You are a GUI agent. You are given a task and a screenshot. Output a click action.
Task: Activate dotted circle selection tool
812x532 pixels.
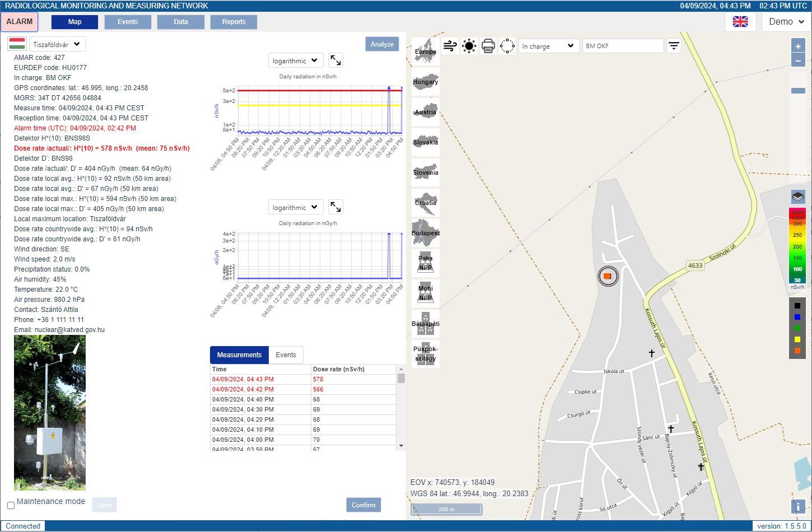pos(507,46)
